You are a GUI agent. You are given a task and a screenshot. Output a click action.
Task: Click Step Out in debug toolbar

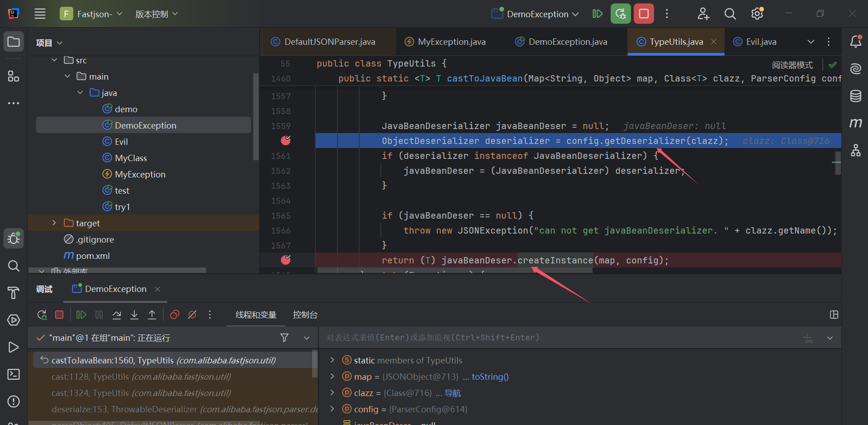pos(152,315)
